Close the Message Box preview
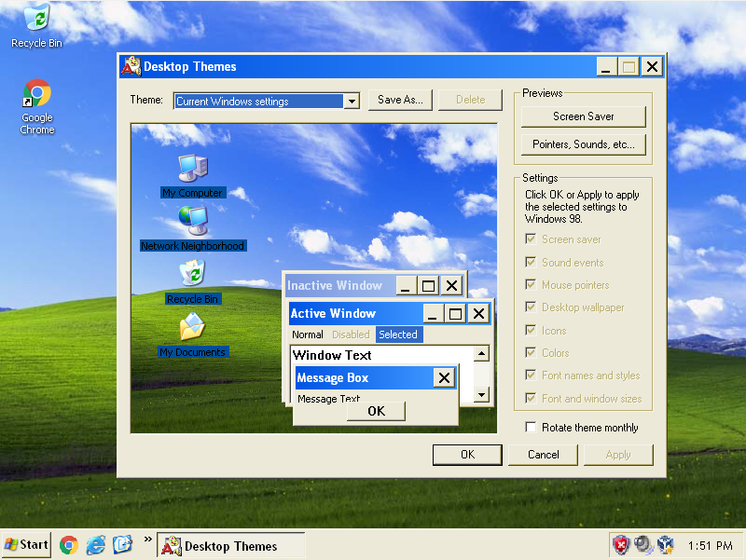The image size is (746, 560). pyautogui.click(x=444, y=378)
